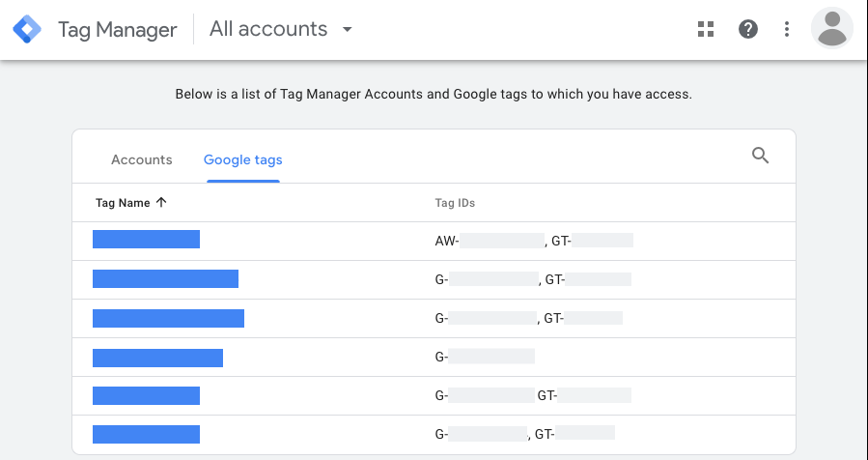Screen dimensions: 868x460
Task: Click the Tag Manager title text
Action: click(118, 29)
